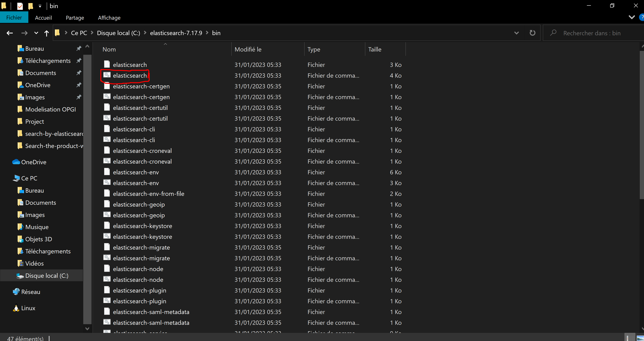This screenshot has width=644, height=341.
Task: Expand the ribbon with chevron
Action: point(631,17)
